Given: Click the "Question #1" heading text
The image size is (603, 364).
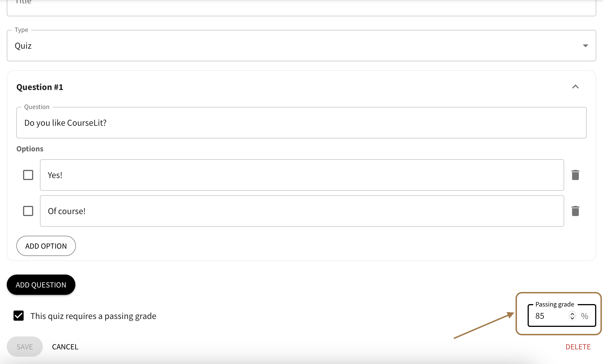Looking at the screenshot, I should (40, 87).
